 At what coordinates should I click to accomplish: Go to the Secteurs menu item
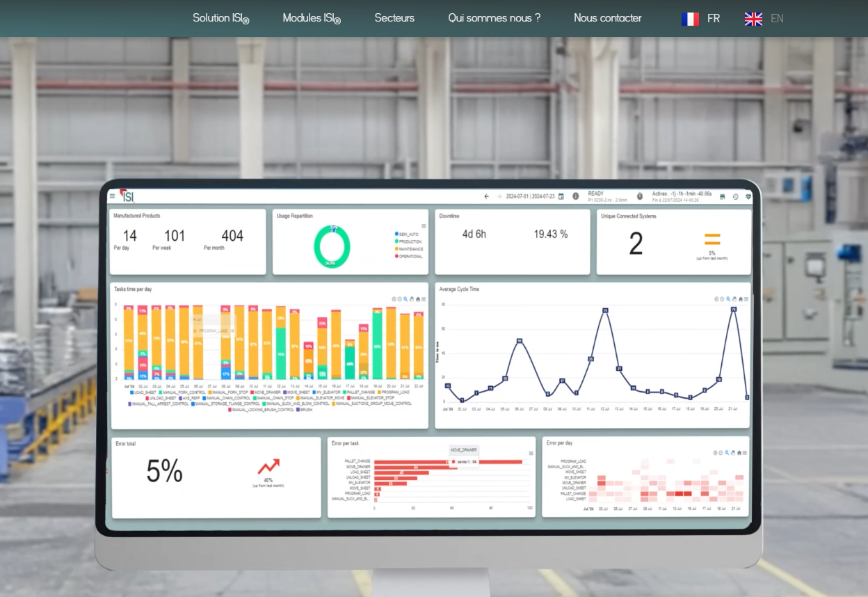tap(394, 18)
